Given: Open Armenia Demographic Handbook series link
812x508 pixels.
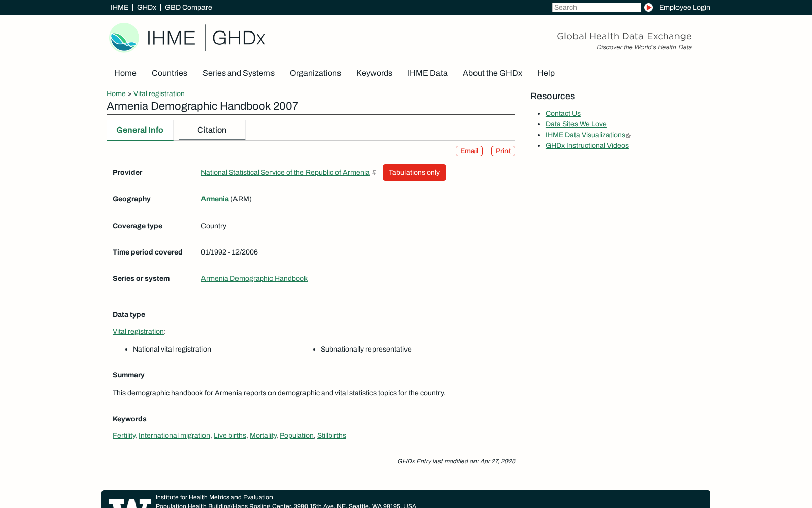Looking at the screenshot, I should click(254, 278).
